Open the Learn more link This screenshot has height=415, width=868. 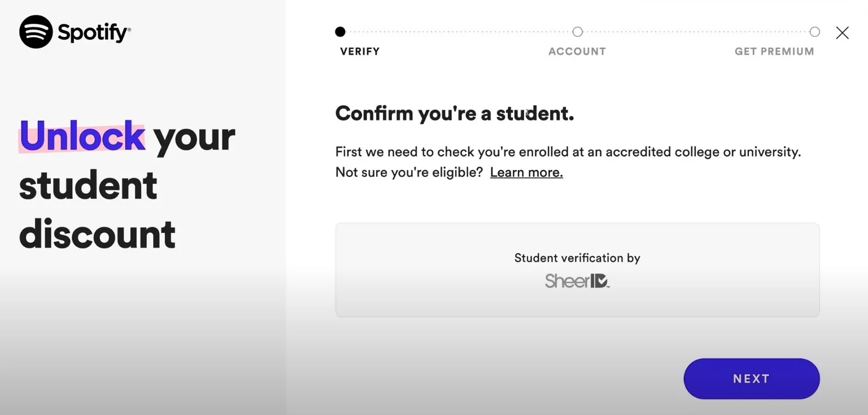click(x=526, y=172)
